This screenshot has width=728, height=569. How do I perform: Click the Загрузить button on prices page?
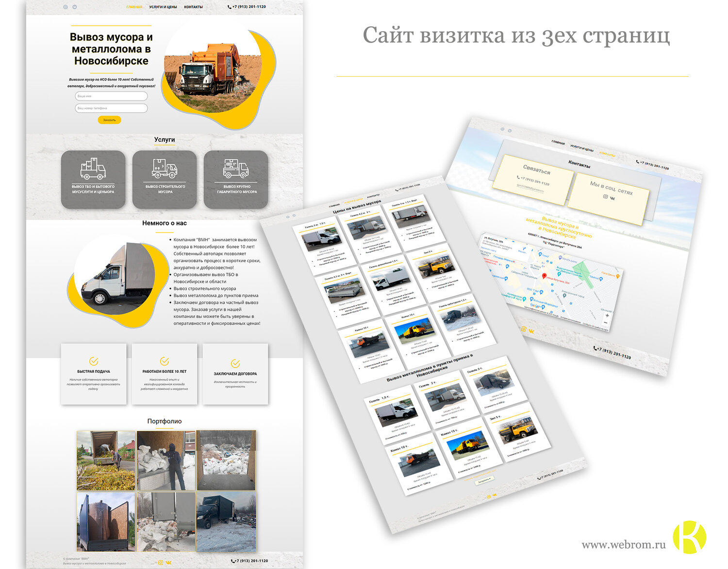pos(484,480)
